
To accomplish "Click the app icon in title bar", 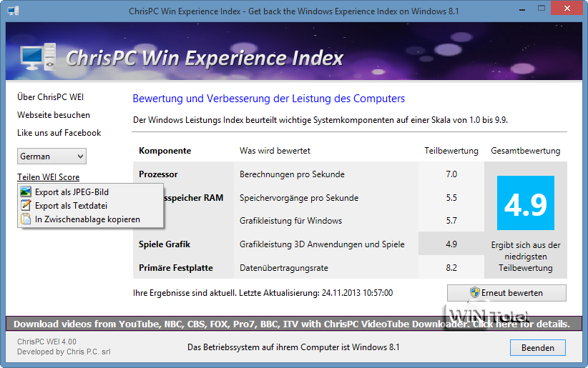I will point(13,11).
